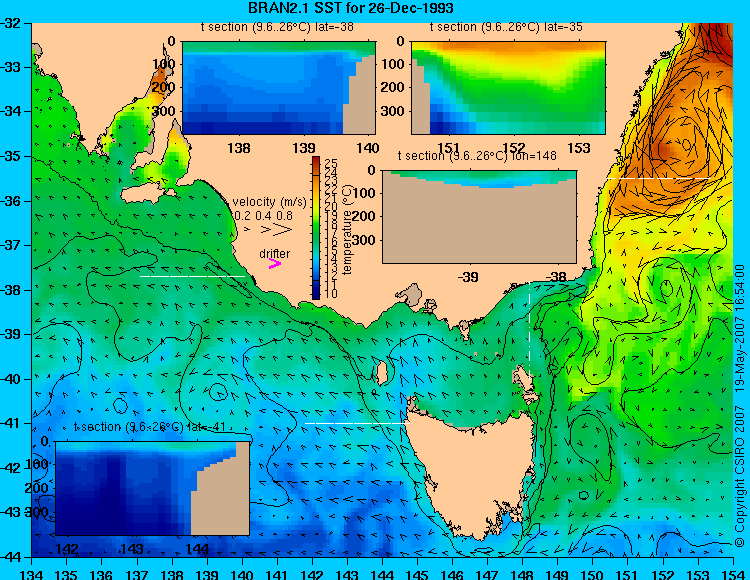Click the "0.2 0.4 0.8" velocity scale values
Image resolution: width=750 pixels, height=580 pixels.
coord(264,216)
